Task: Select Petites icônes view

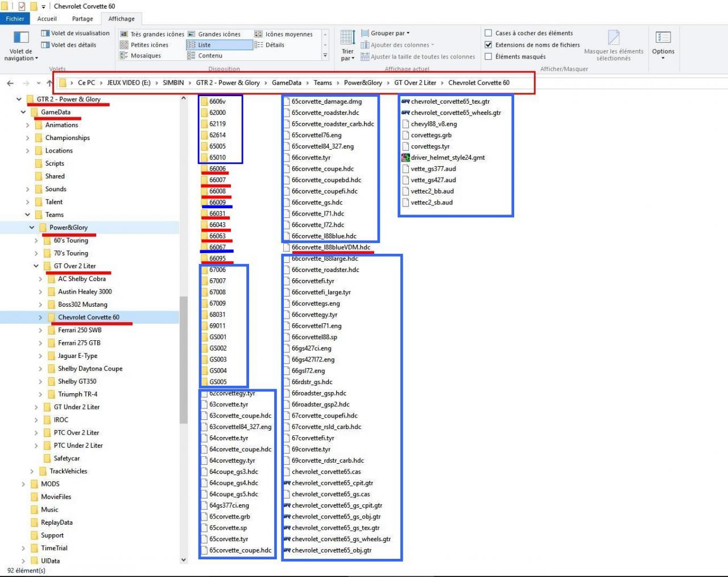Action: pyautogui.click(x=144, y=45)
